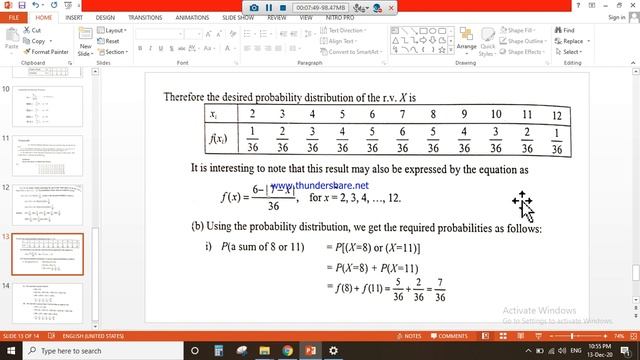640x360 pixels.
Task: Open the Select dropdown
Action: coord(569,52)
